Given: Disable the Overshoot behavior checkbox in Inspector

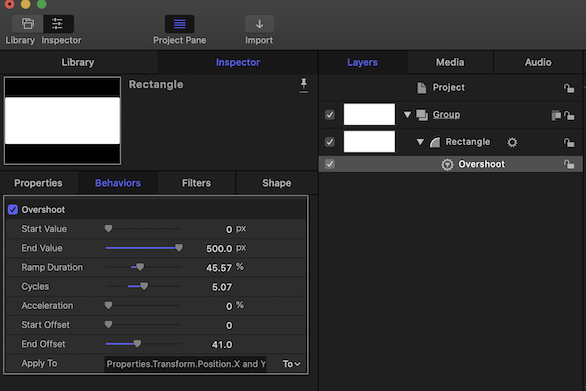Looking at the screenshot, I should [x=13, y=210].
